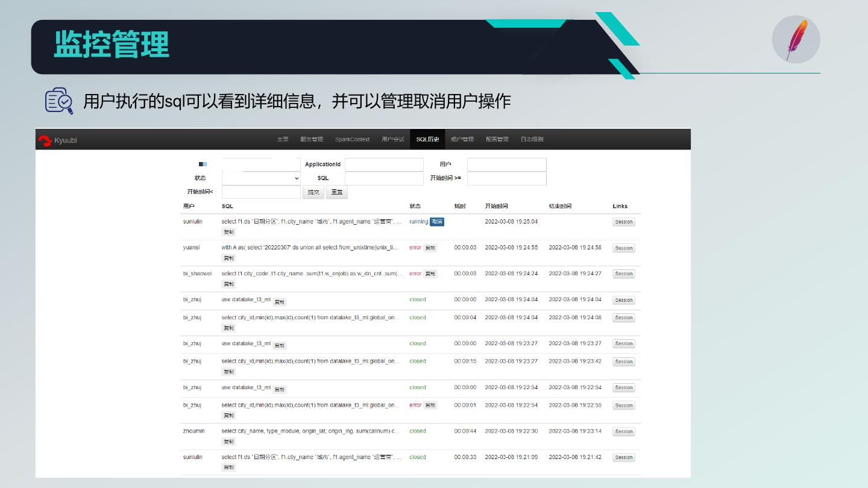Switch to the SparkContext tab
The image size is (868, 488).
coord(352,139)
